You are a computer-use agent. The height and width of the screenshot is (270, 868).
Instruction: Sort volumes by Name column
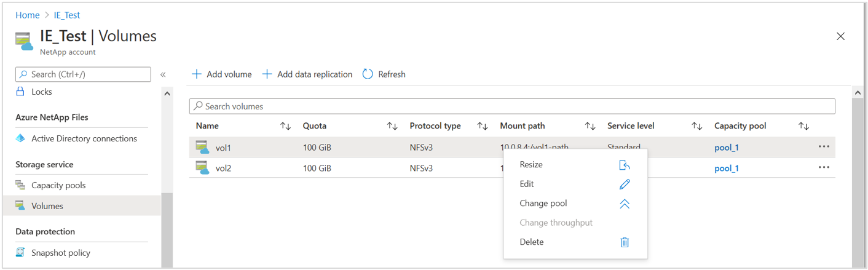pos(285,126)
